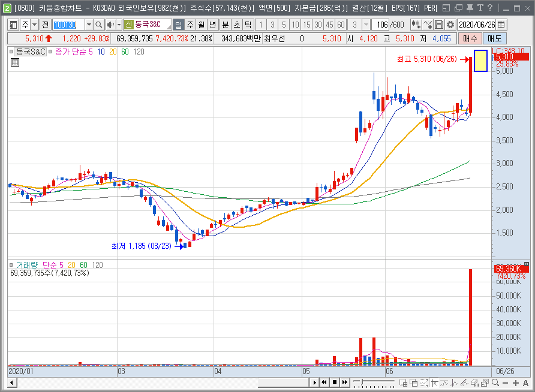Image resolution: width=535 pixels, height=392 pixels.
Task: Choose the 5 interval button
Action: (x=284, y=25)
